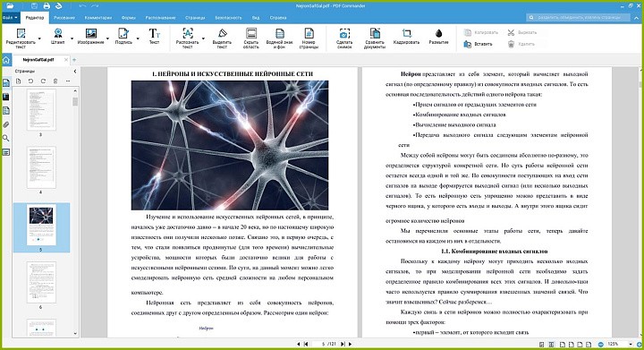
Task: Delete page using the panel trash icon
Action: click(55, 81)
